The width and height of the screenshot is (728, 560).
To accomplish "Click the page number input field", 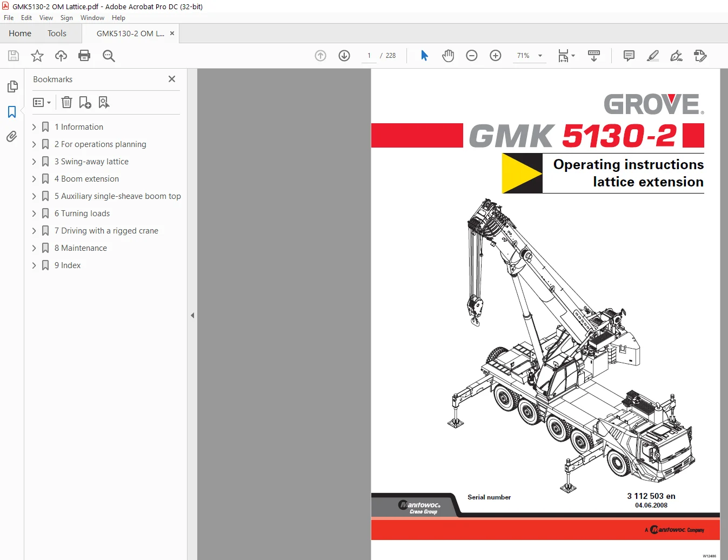I will (x=369, y=56).
